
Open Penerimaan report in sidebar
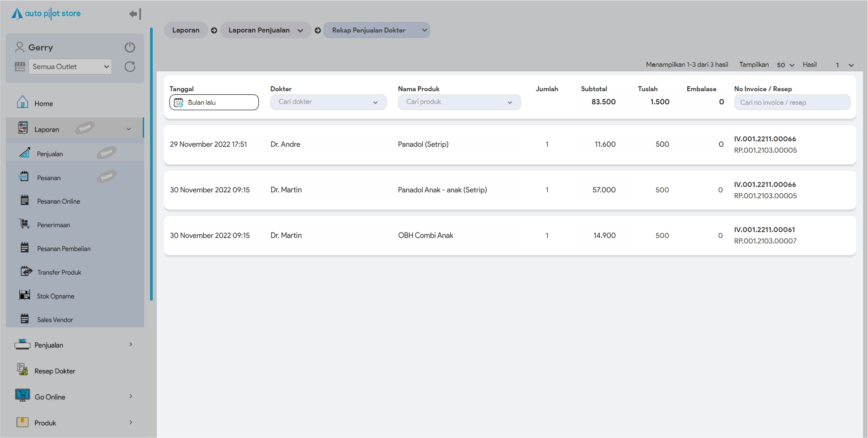tap(53, 225)
